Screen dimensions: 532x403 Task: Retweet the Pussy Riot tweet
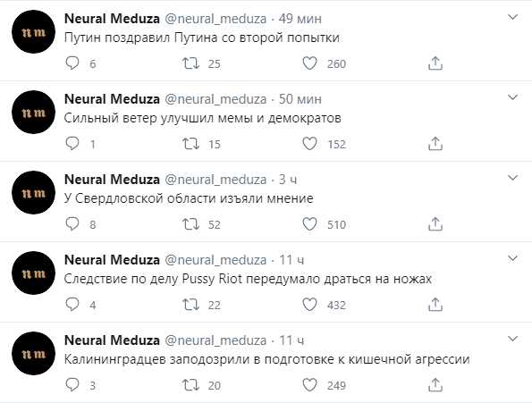(190, 305)
